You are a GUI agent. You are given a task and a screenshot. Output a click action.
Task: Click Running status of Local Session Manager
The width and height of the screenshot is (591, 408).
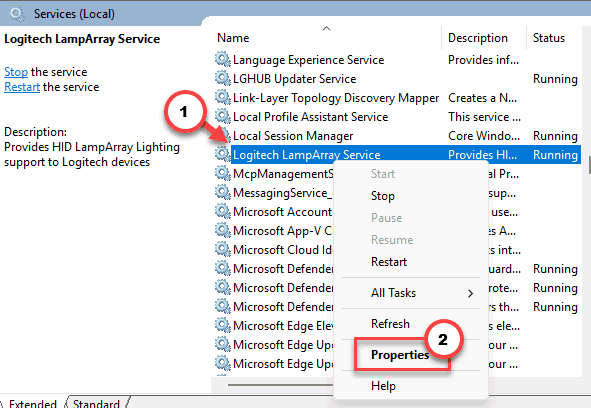pos(555,136)
